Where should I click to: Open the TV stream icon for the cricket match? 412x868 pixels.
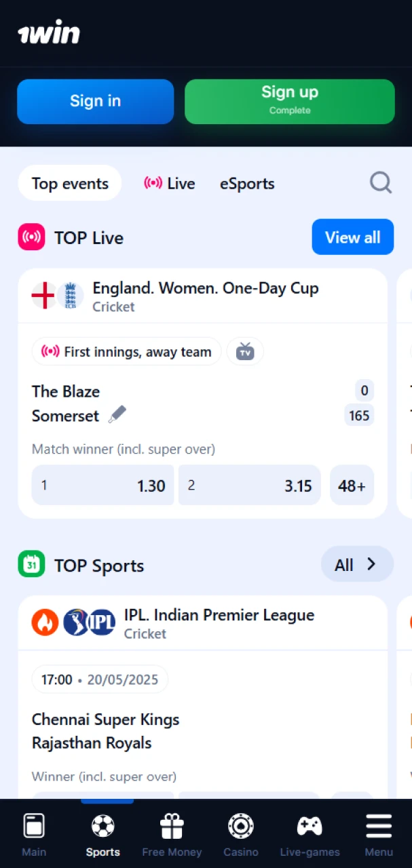pyautogui.click(x=245, y=351)
